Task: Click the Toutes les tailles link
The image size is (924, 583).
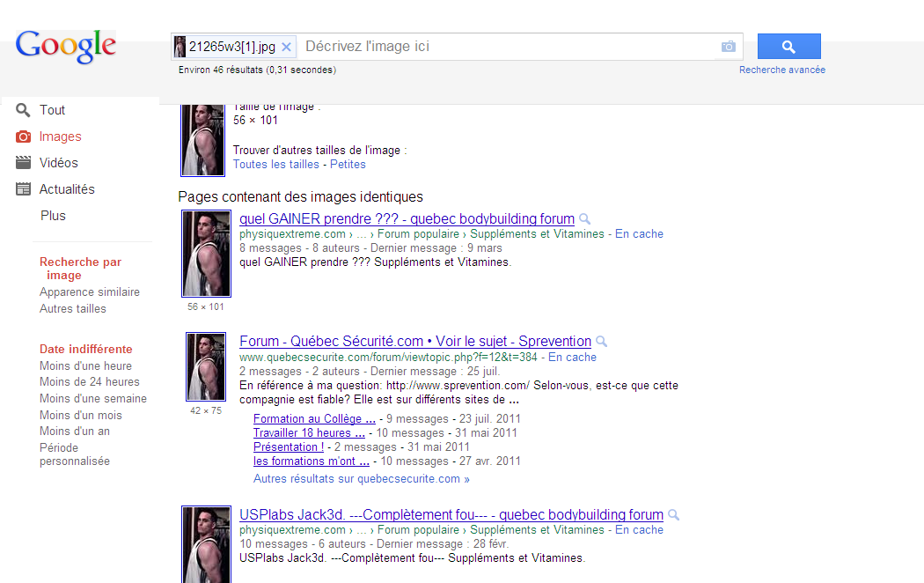Action: (275, 165)
